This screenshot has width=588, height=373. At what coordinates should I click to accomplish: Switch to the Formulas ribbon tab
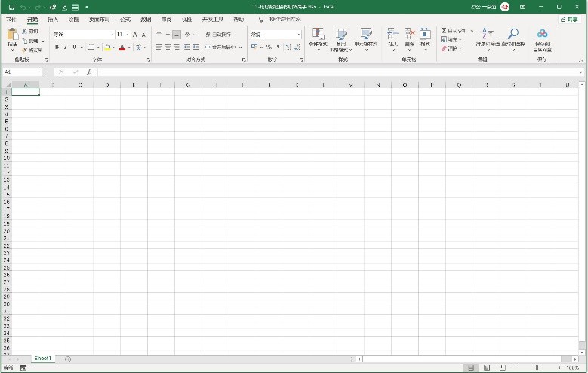125,19
